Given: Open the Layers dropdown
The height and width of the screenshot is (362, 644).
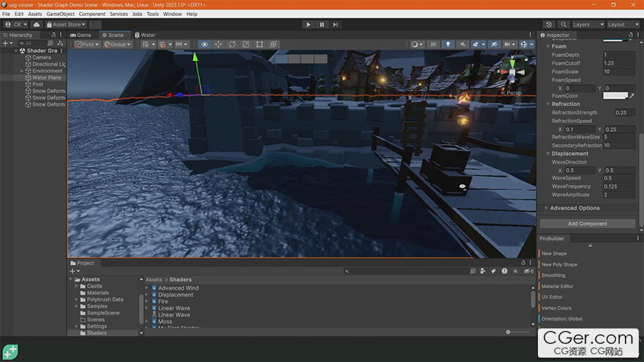Looking at the screenshot, I should (x=588, y=25).
